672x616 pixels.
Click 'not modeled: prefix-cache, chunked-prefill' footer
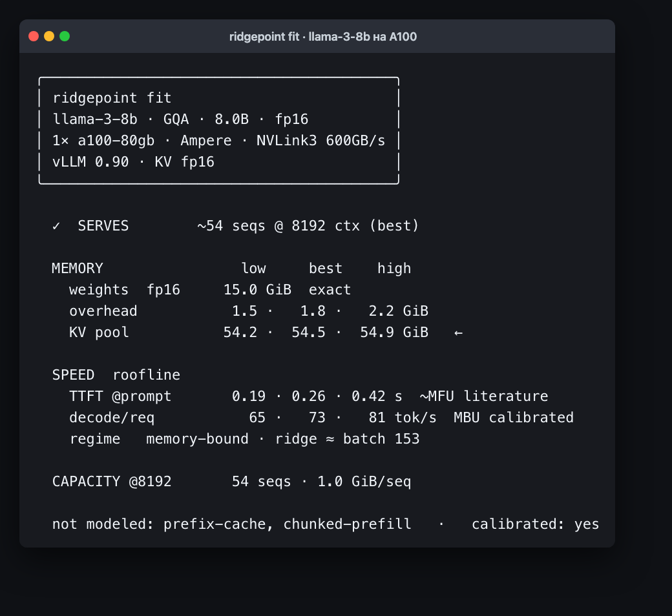231,524
